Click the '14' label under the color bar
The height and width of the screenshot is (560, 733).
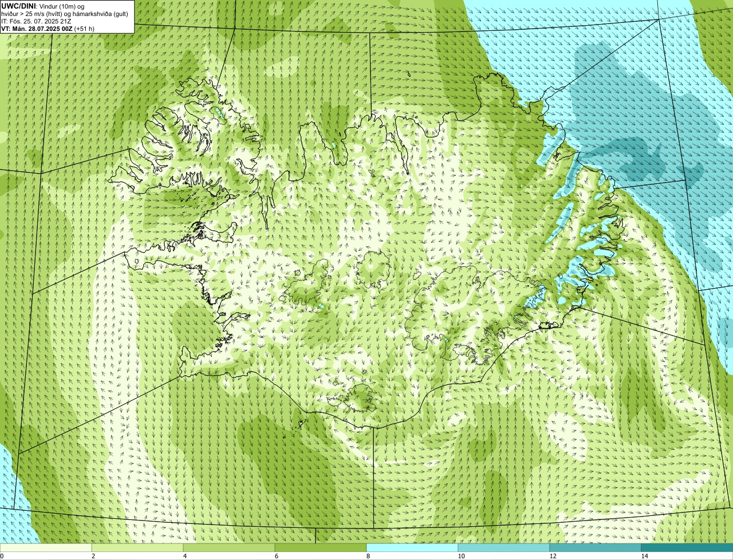(644, 556)
